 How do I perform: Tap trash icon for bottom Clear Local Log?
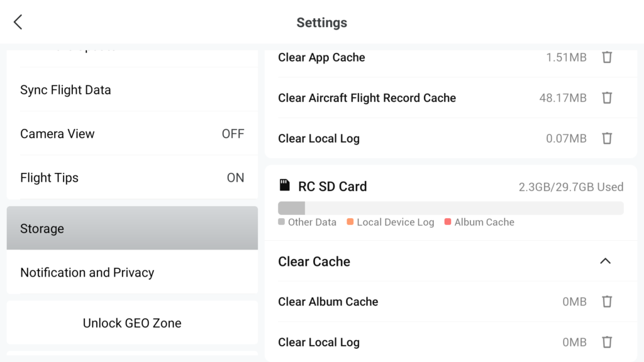[607, 342]
